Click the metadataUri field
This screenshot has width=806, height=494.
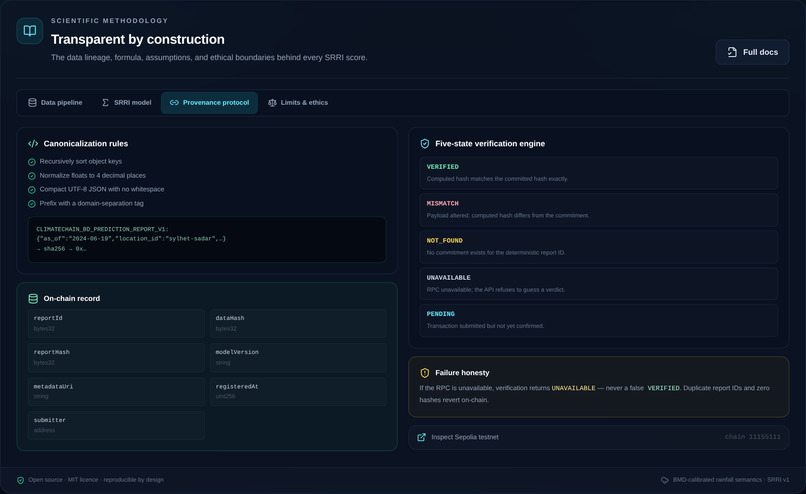point(116,392)
